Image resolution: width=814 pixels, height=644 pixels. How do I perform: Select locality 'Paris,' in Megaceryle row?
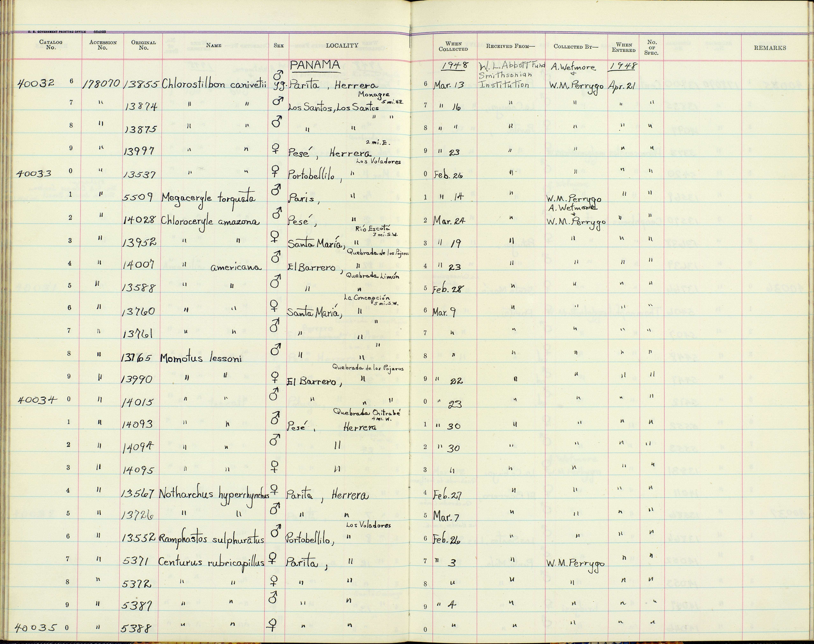point(304,198)
